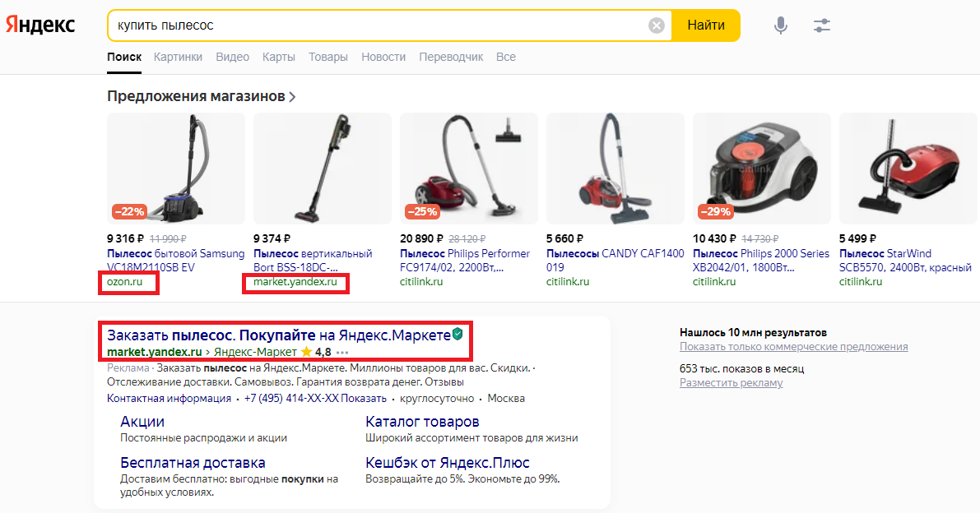Click the -29% discount badge on Philips 2000

click(x=716, y=211)
